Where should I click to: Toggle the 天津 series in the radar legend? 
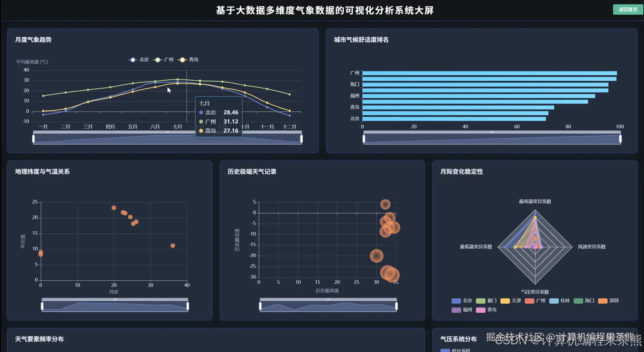tap(511, 301)
